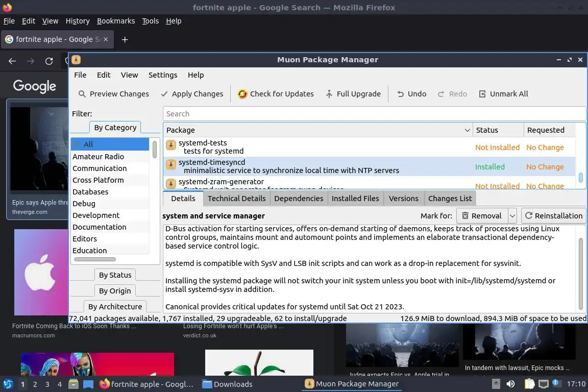Click the By Category filter section header

(x=115, y=128)
